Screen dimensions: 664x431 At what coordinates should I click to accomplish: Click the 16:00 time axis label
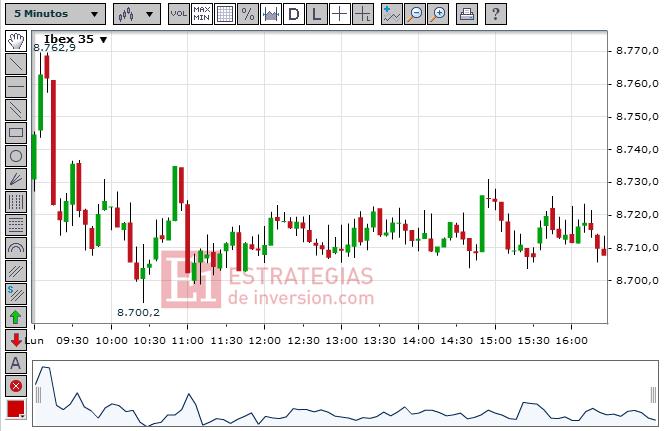tap(572, 341)
